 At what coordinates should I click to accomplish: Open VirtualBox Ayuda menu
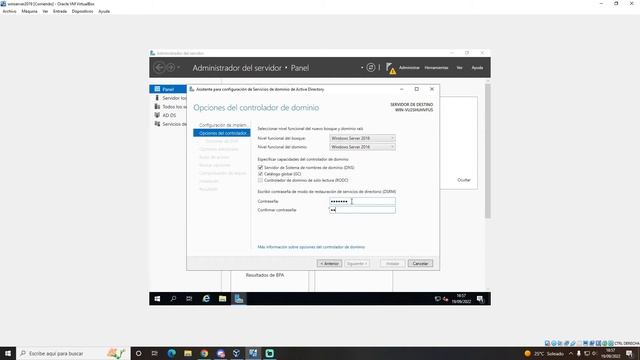point(104,11)
